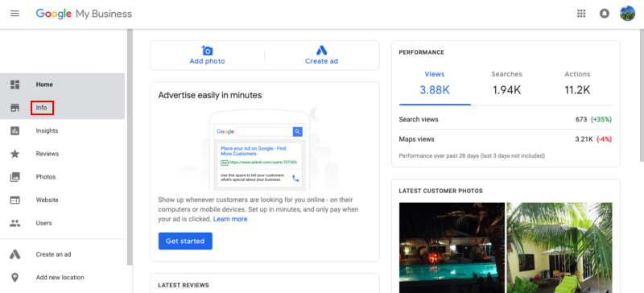
Task: Click the page vertical scrollbar on right
Action: coord(642,95)
